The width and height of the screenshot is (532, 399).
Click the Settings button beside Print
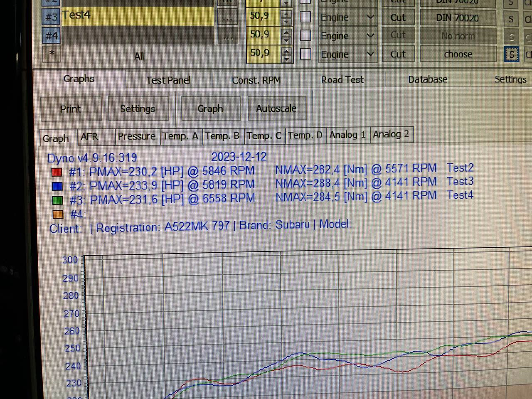138,109
